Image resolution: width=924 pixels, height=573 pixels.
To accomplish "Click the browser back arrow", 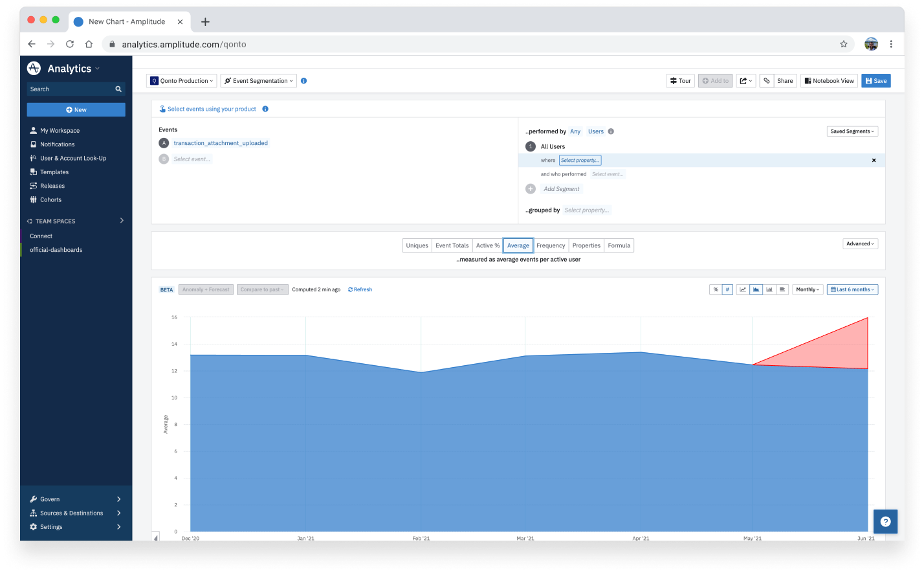I will click(x=32, y=44).
